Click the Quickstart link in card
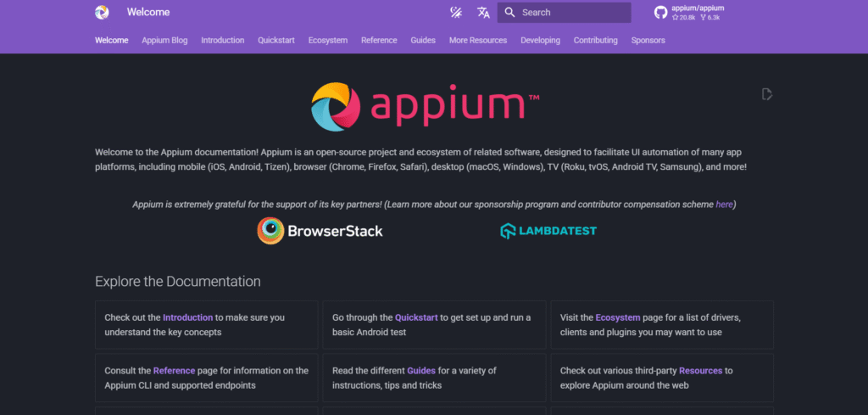Image resolution: width=868 pixels, height=415 pixels. tap(416, 317)
